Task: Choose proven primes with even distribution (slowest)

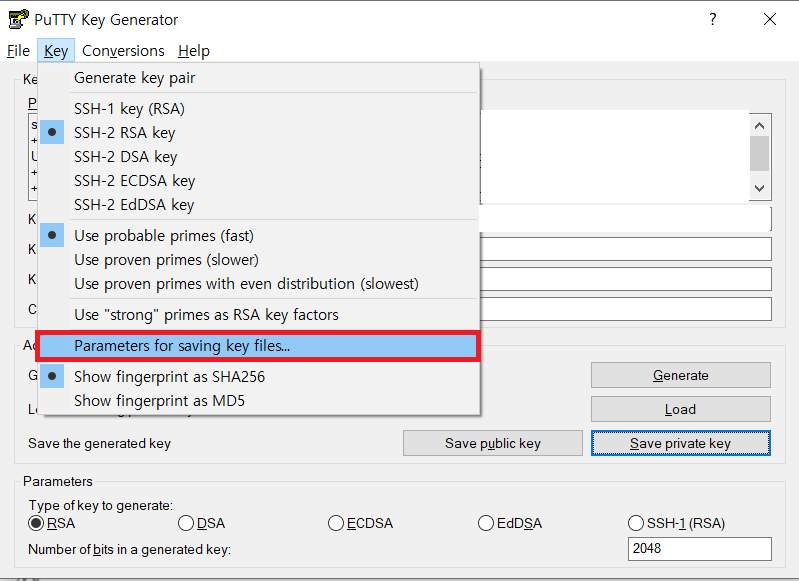Action: click(x=258, y=283)
